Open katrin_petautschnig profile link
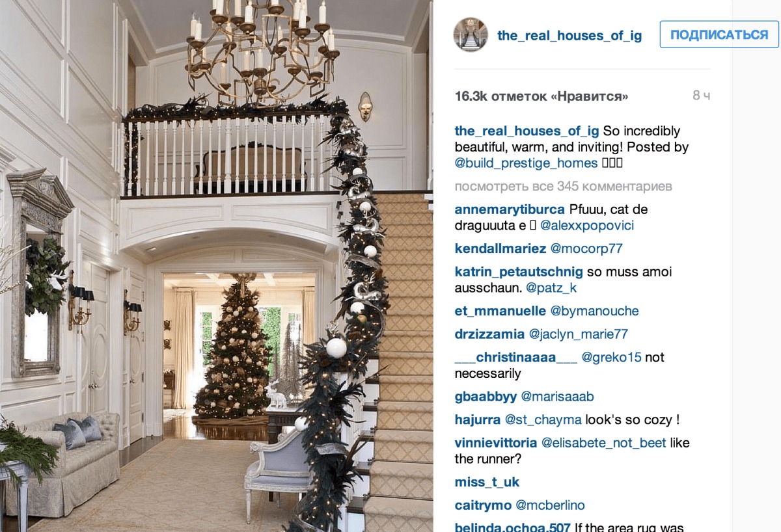The width and height of the screenshot is (781, 532). (519, 272)
